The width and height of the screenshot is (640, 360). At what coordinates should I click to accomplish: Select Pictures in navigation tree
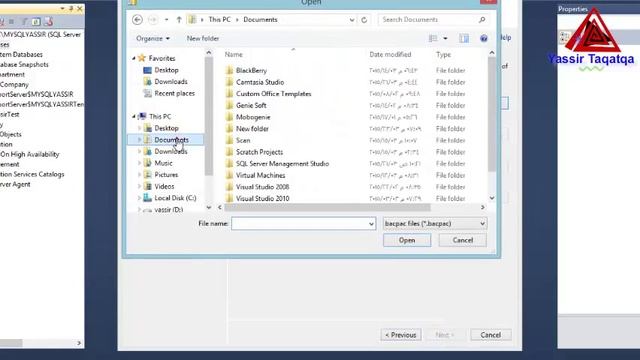166,175
